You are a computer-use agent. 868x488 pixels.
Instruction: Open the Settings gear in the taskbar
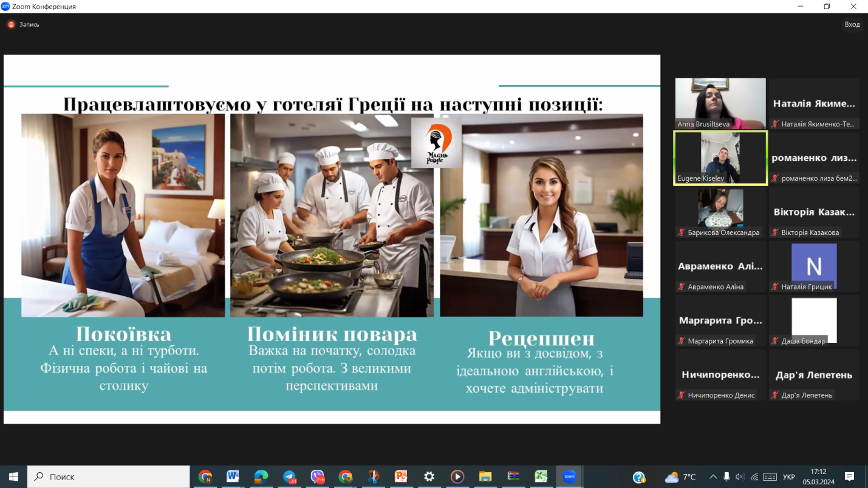(429, 477)
